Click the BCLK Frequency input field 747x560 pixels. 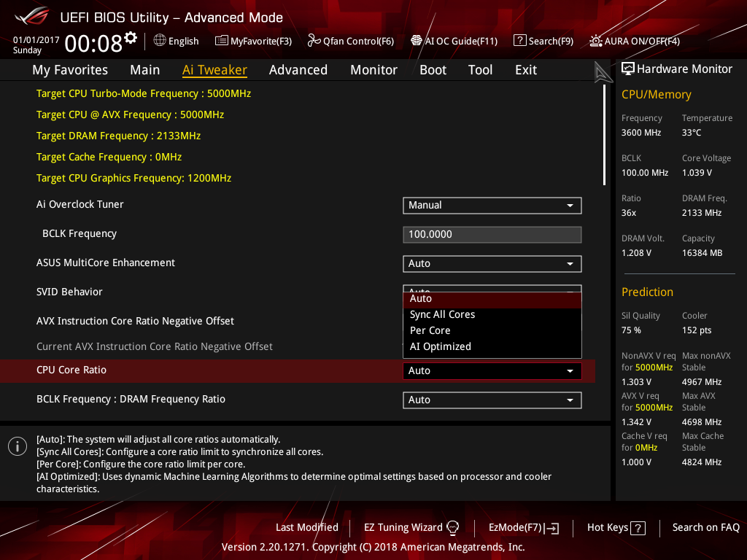click(x=492, y=234)
